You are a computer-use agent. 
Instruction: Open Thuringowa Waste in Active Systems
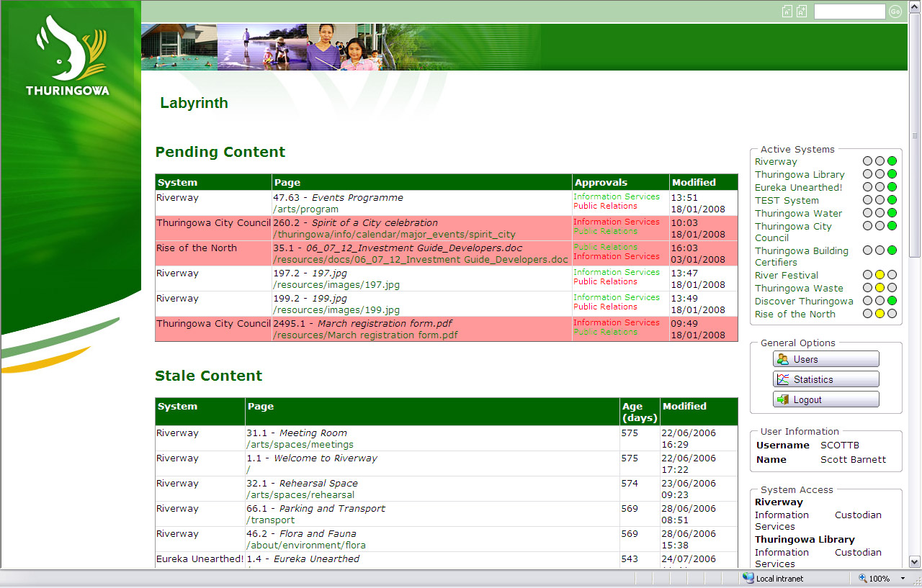pyautogui.click(x=799, y=289)
